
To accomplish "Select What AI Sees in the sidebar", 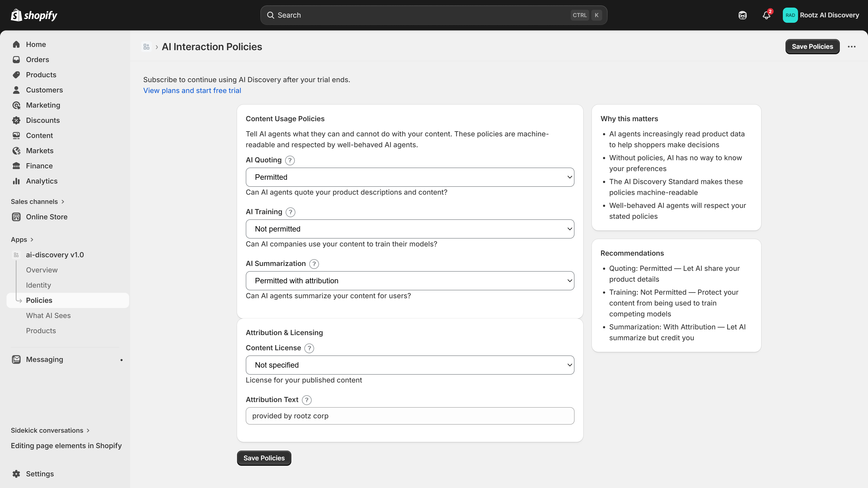I will [48, 315].
